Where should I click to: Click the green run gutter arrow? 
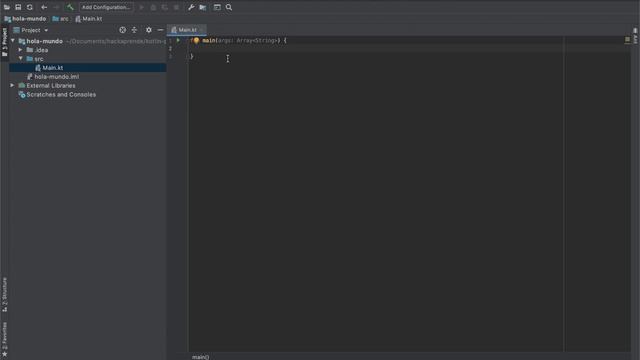pos(178,40)
